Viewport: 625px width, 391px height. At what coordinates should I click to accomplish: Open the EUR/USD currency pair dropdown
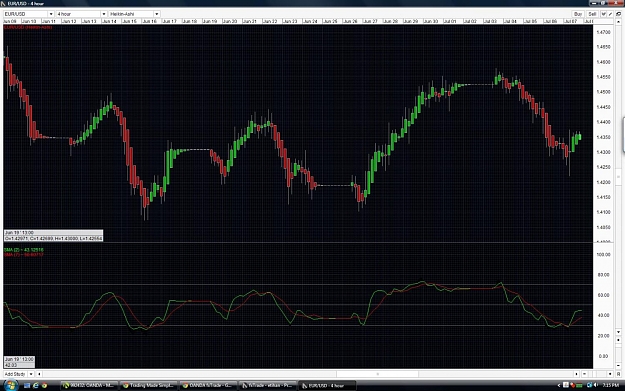click(x=28, y=14)
